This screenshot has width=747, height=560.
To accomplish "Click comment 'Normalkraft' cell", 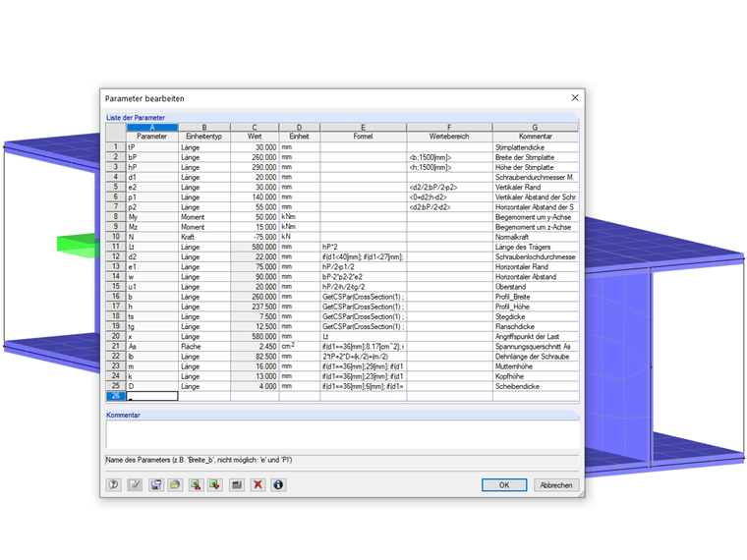I will 536,237.
